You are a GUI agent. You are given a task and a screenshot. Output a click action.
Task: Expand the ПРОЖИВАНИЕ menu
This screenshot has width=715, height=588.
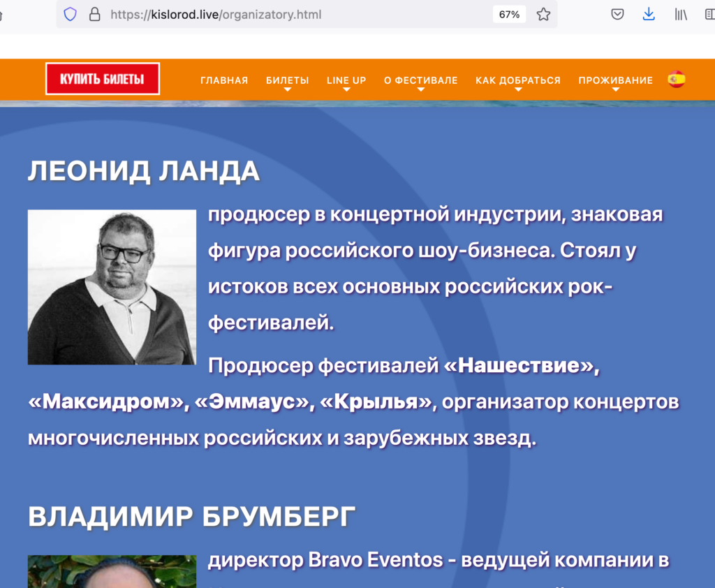click(x=615, y=81)
